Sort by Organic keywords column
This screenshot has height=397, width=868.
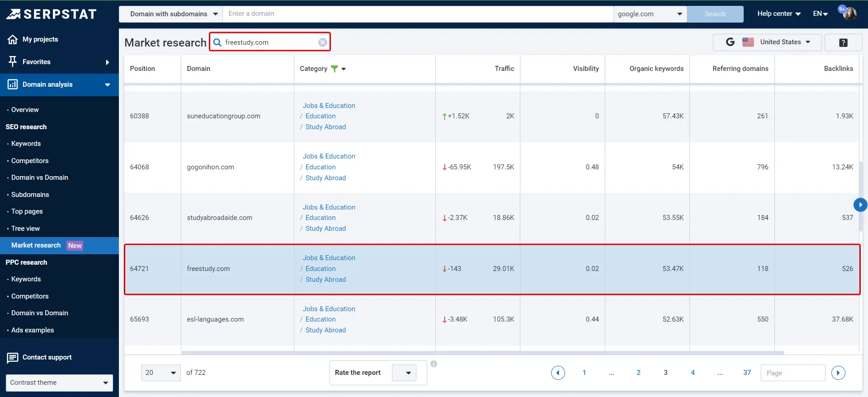click(x=656, y=69)
